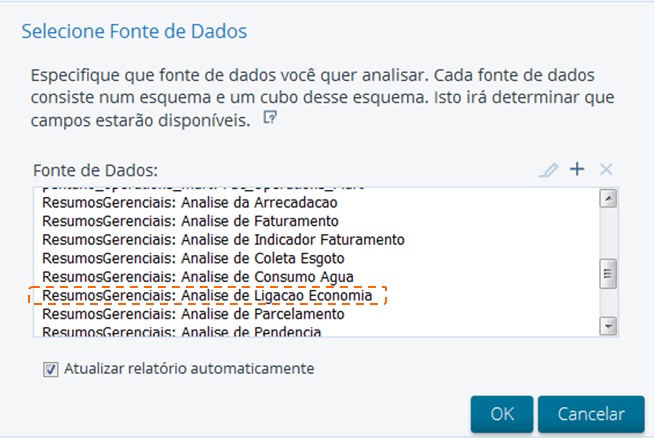
Task: Click the data source list scrollbar thumb
Action: point(607,273)
